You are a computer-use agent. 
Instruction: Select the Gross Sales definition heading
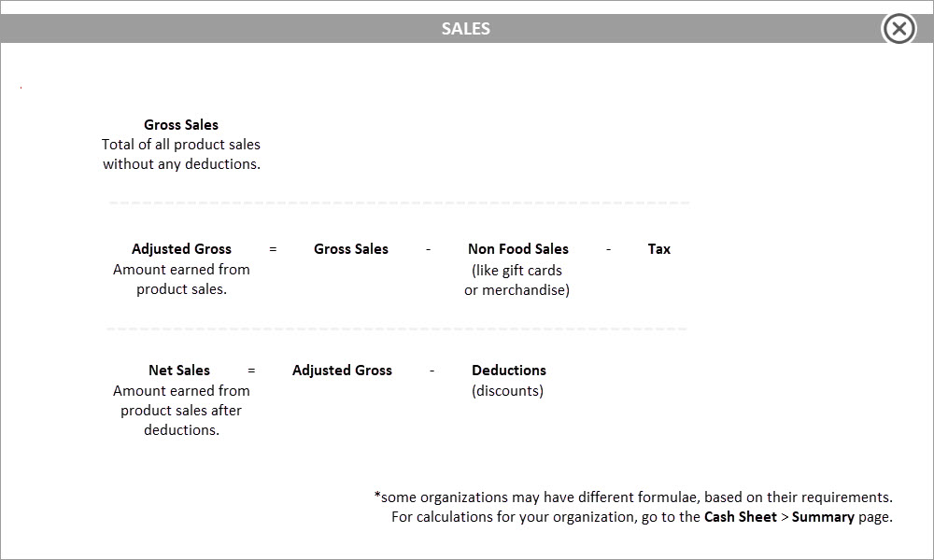tap(181, 124)
